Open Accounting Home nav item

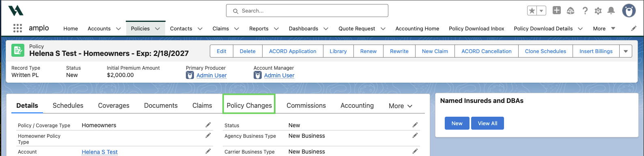[417, 28]
